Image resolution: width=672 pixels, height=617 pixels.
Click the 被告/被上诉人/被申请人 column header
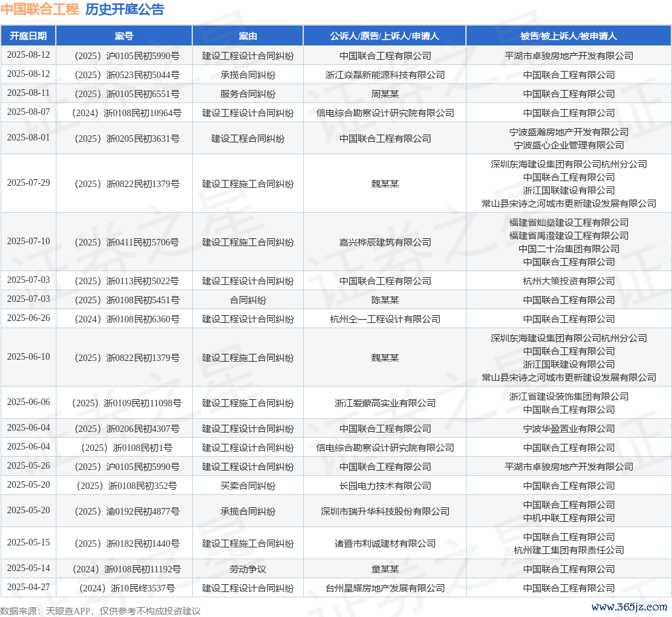(x=568, y=36)
